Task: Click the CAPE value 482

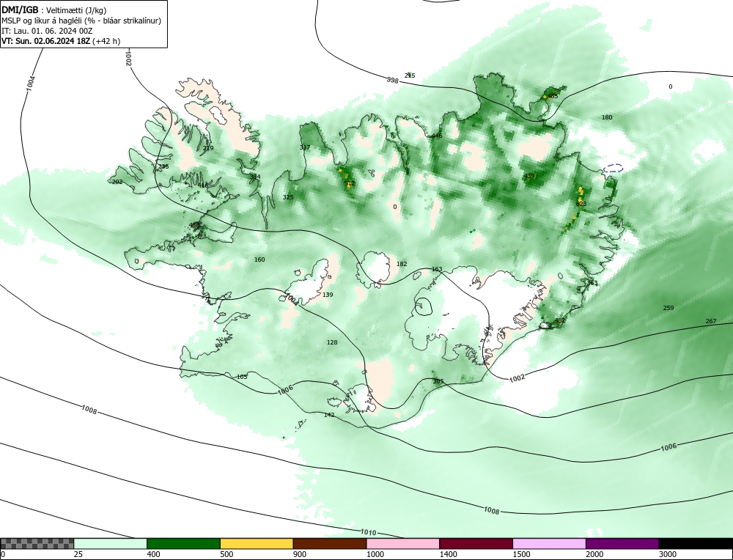Action: (x=559, y=320)
